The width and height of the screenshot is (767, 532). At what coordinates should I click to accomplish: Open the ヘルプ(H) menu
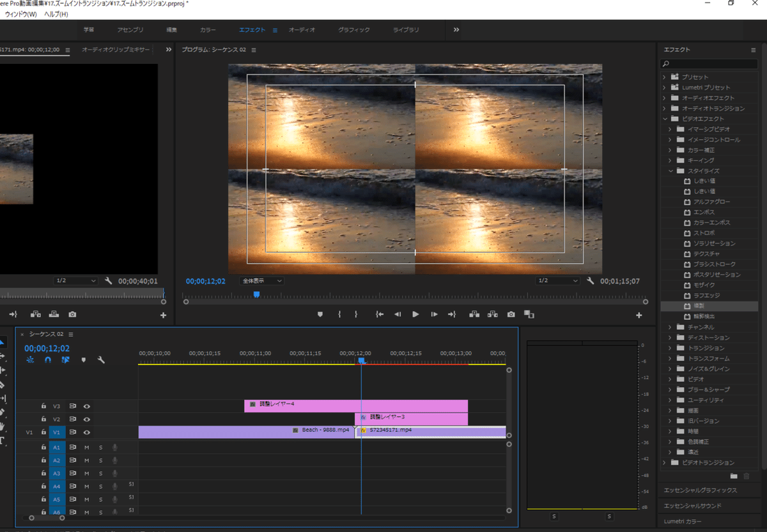click(56, 14)
